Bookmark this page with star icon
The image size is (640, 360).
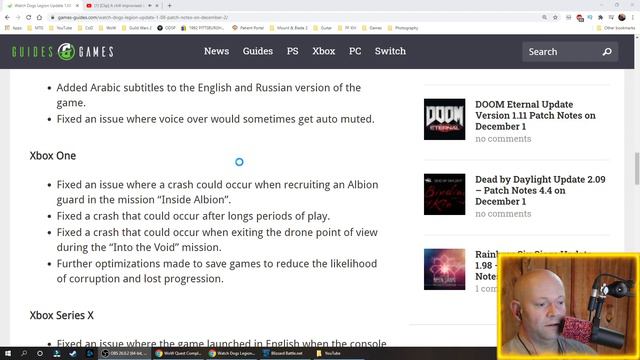coord(555,18)
